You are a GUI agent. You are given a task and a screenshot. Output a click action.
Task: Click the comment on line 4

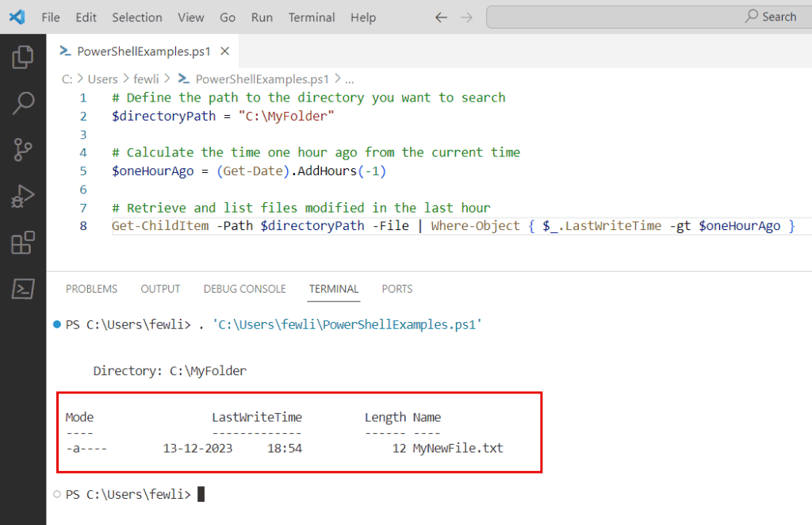coord(316,153)
